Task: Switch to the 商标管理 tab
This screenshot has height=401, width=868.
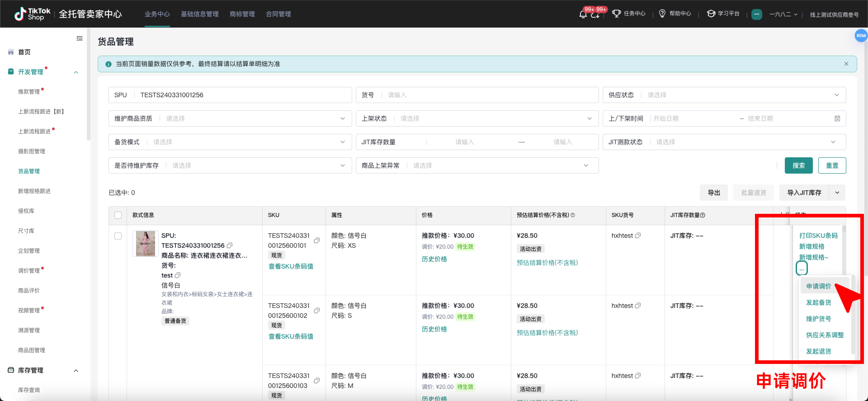Action: coord(242,14)
